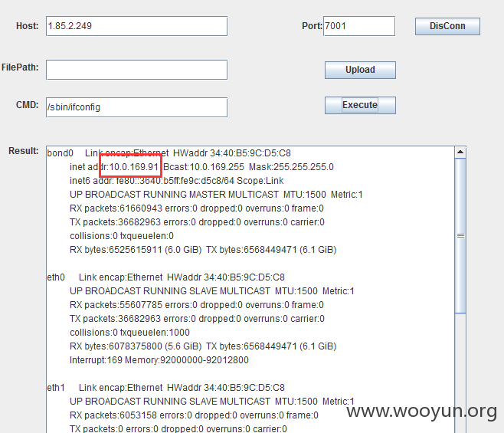Click the RX packets:55607785 line
The height and width of the screenshot is (433, 504).
[197, 305]
